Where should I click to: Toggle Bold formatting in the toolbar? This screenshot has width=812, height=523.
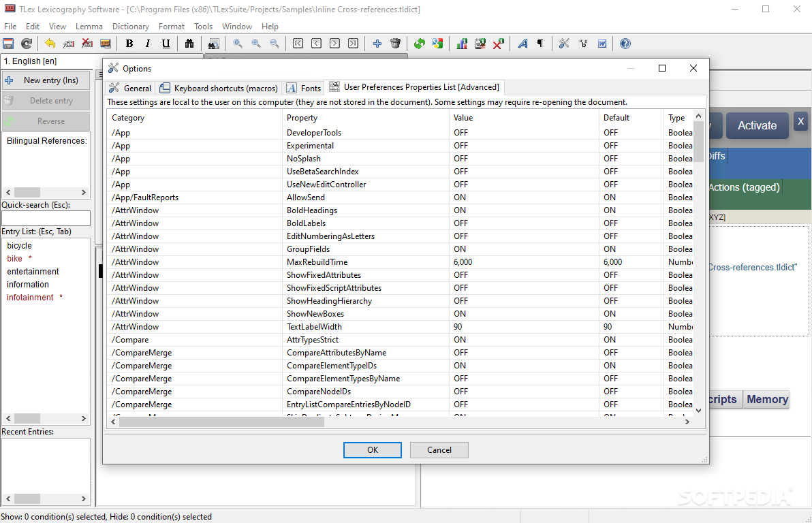point(129,44)
